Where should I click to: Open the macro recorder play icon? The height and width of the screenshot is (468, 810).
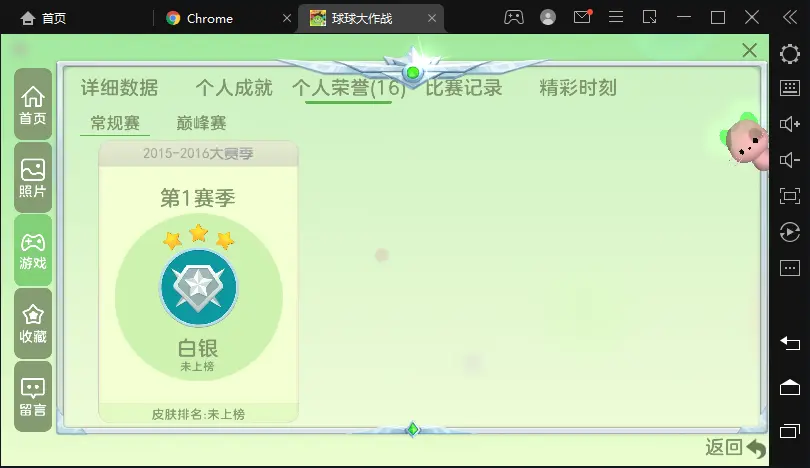tap(790, 232)
